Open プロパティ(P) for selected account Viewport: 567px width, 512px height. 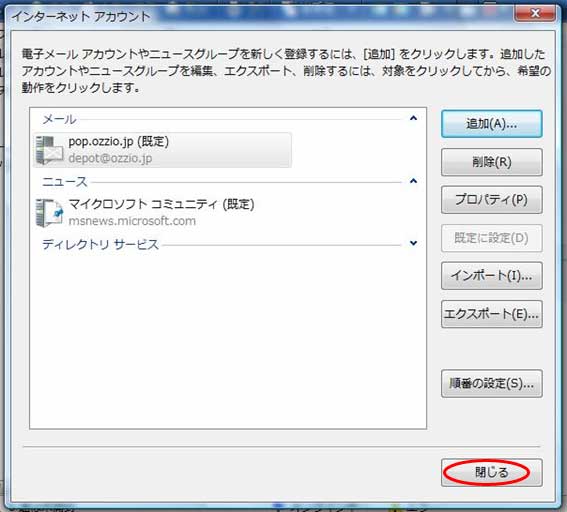(491, 200)
